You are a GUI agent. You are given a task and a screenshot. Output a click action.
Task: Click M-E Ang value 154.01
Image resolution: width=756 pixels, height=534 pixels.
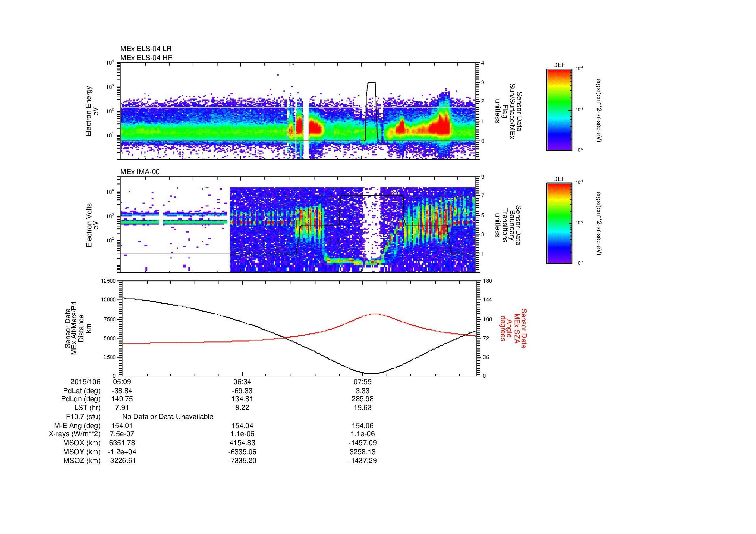122,426
